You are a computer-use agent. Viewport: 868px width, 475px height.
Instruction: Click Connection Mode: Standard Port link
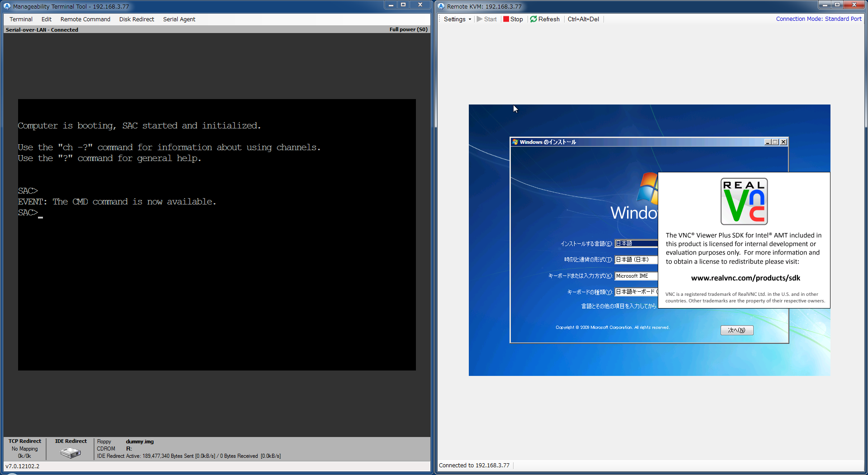819,19
